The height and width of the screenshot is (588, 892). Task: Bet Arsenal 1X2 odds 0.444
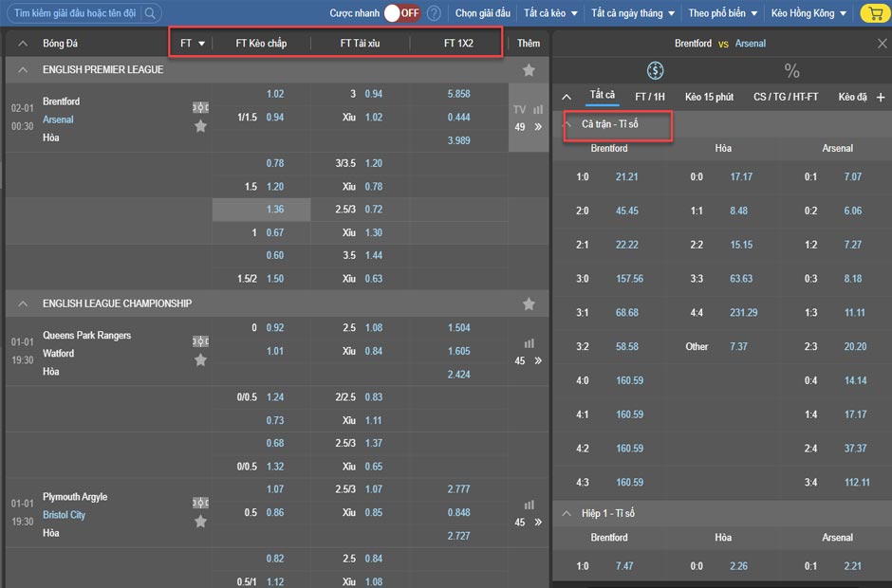tap(458, 118)
